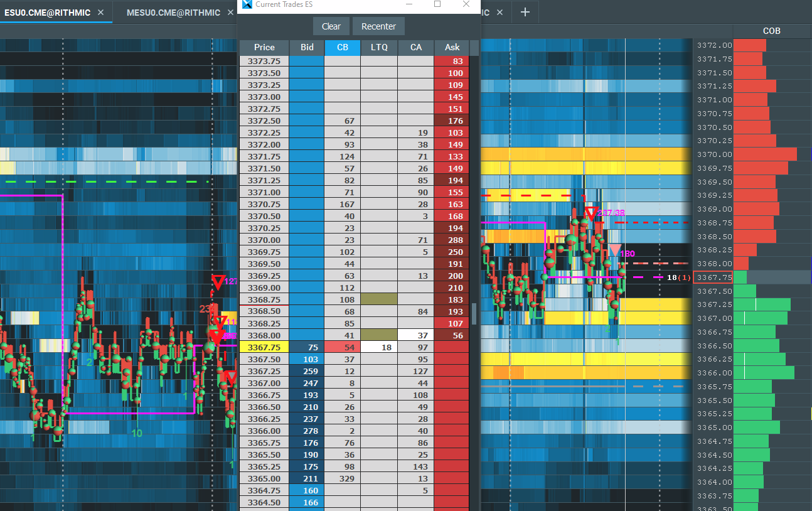Image resolution: width=812 pixels, height=511 pixels.
Task: Click the Bookmap logo in Current Trades title
Action: [x=246, y=4]
